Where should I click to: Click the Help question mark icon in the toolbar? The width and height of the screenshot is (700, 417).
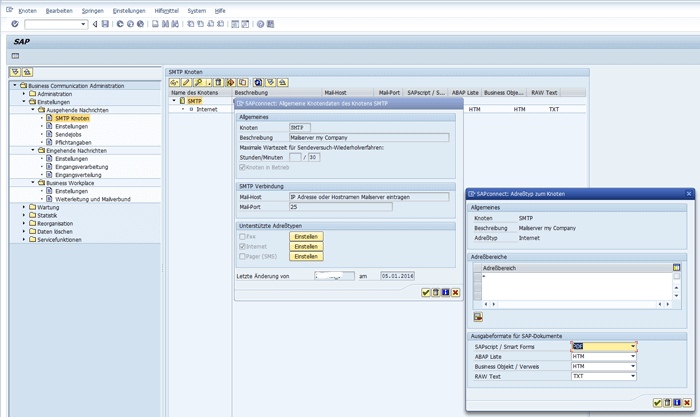[x=260, y=24]
